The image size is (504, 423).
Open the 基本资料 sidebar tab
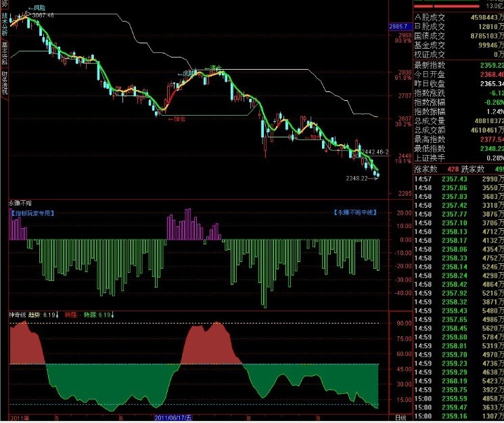coord(4,53)
